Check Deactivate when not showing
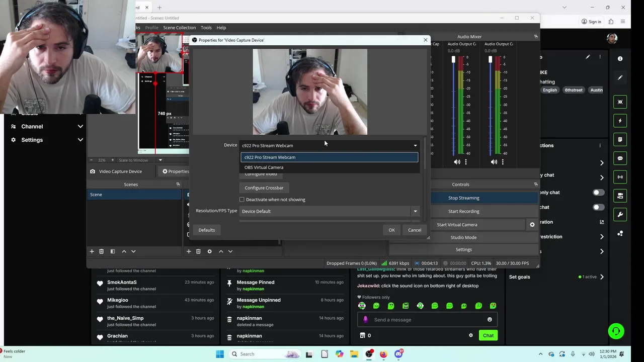Image resolution: width=644 pixels, height=362 pixels. click(242, 200)
